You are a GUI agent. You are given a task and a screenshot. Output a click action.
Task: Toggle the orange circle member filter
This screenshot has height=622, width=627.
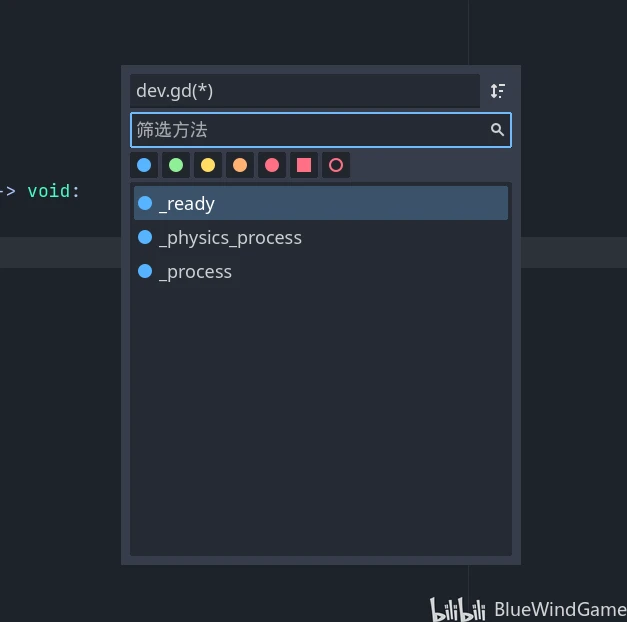pos(240,165)
